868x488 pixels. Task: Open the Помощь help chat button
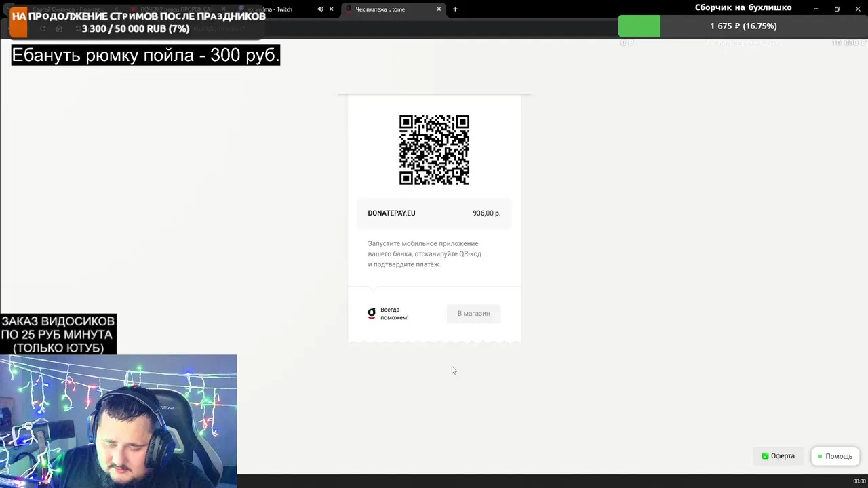(835, 456)
